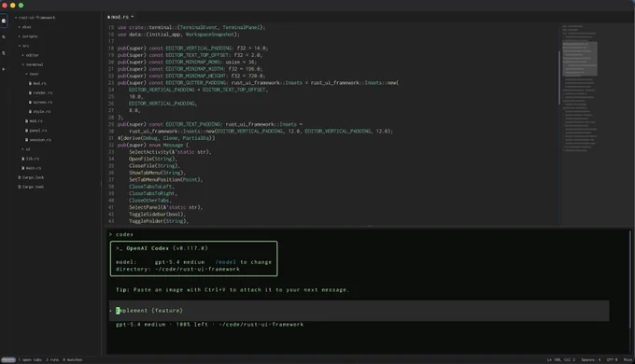Click file icon beside render.rs
This screenshot has width=635, height=364.
pyautogui.click(x=30, y=92)
